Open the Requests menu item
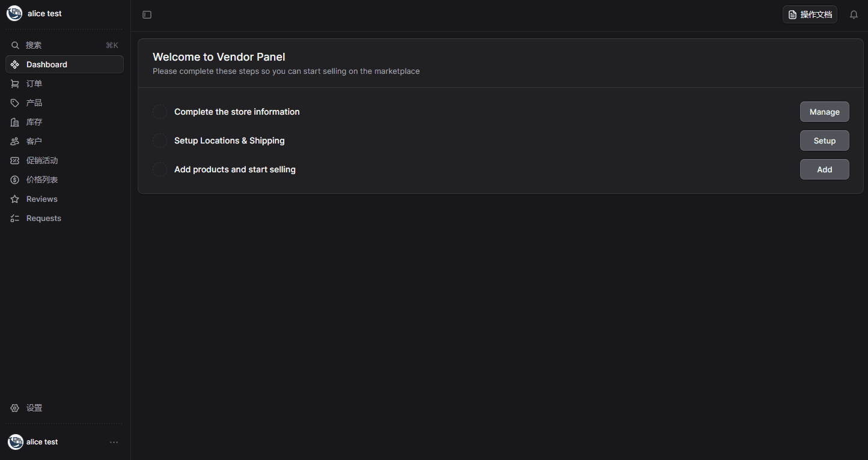 (x=44, y=219)
